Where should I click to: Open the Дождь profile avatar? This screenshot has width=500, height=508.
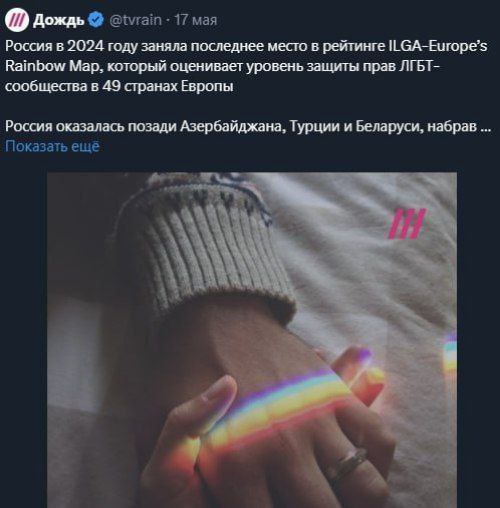pos(17,20)
